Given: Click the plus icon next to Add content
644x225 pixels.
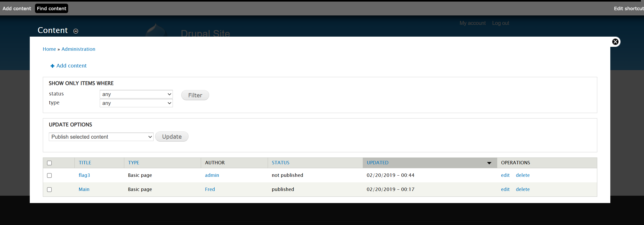Looking at the screenshot, I should point(52,66).
